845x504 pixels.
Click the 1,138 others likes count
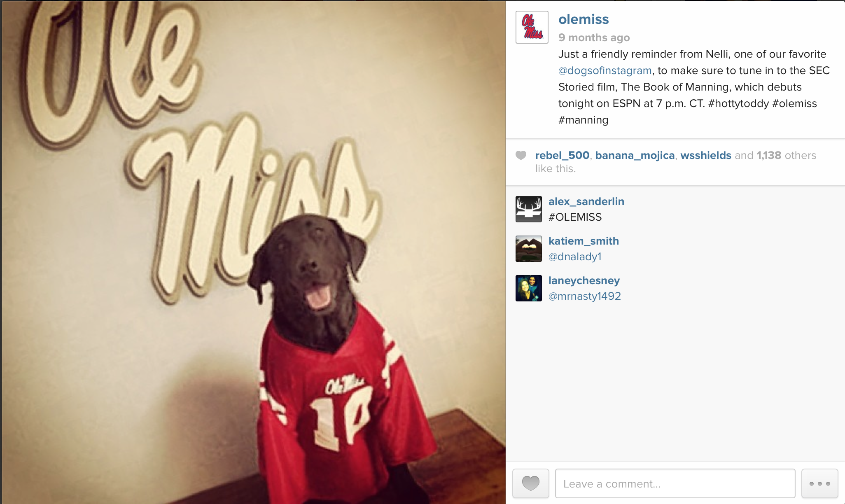point(786,155)
